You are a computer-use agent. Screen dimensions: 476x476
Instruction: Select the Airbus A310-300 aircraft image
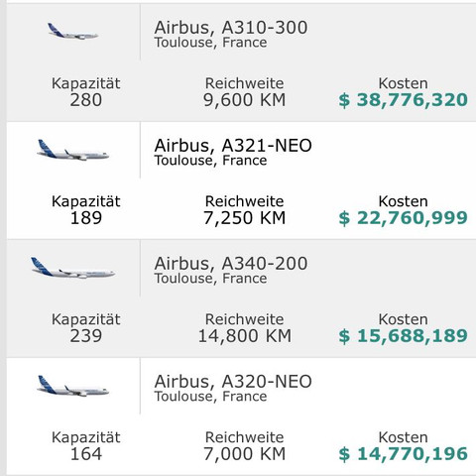72,31
